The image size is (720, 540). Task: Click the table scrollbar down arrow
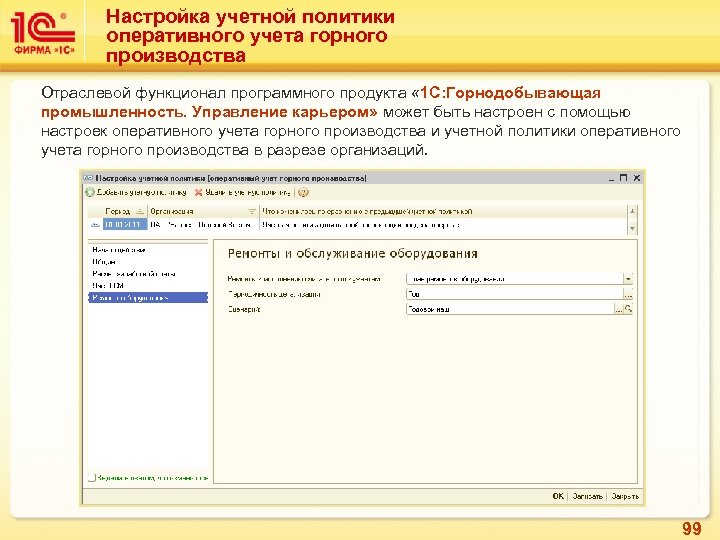pyautogui.click(x=632, y=228)
